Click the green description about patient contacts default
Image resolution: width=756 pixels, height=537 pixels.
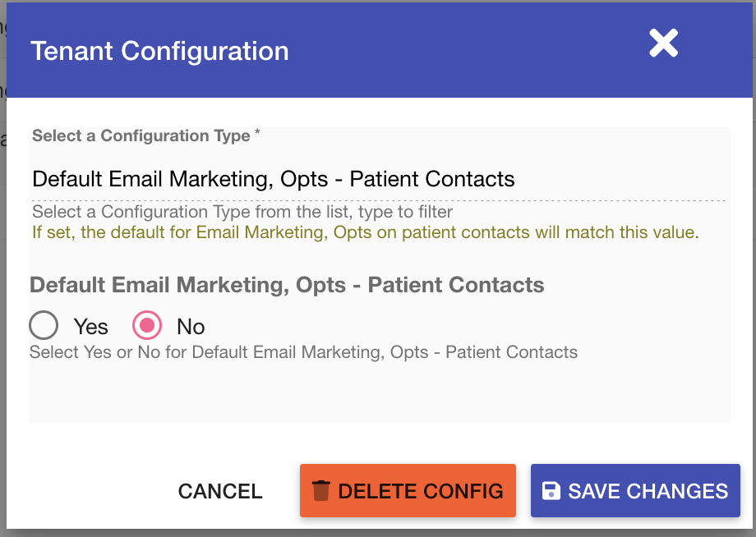pyautogui.click(x=366, y=232)
